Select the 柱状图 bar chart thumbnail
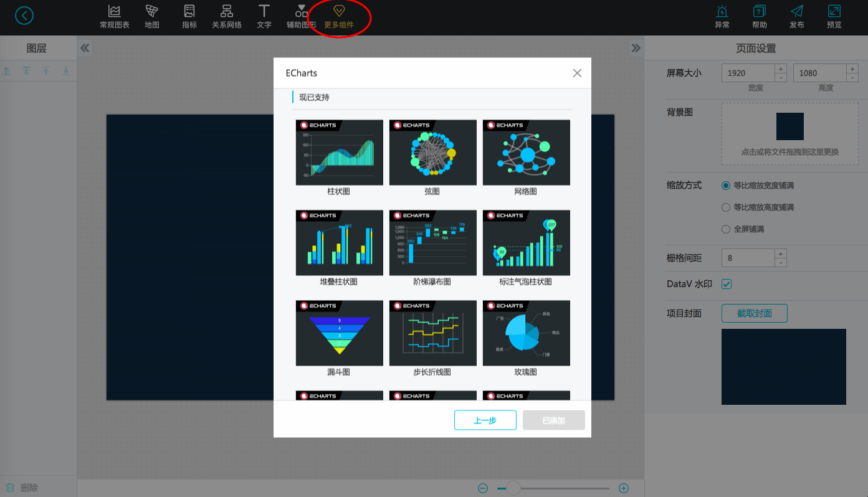This screenshot has height=497, width=868. 339,153
